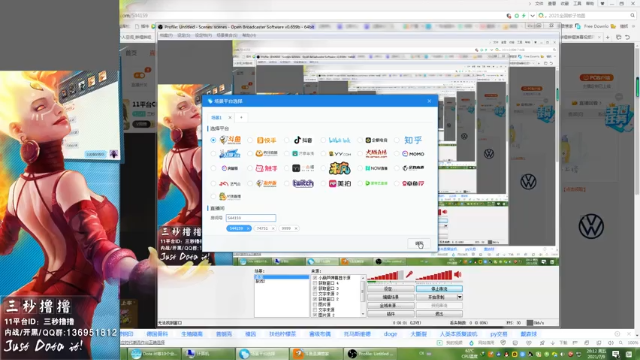Select the Kuaishou platform radio button
This screenshot has height=360, width=640.
pos(250,140)
